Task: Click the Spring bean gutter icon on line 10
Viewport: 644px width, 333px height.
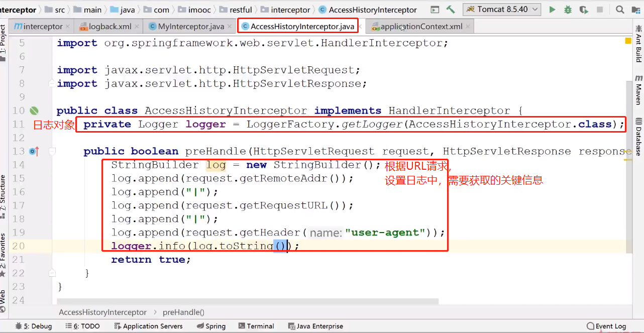Action: [34, 110]
